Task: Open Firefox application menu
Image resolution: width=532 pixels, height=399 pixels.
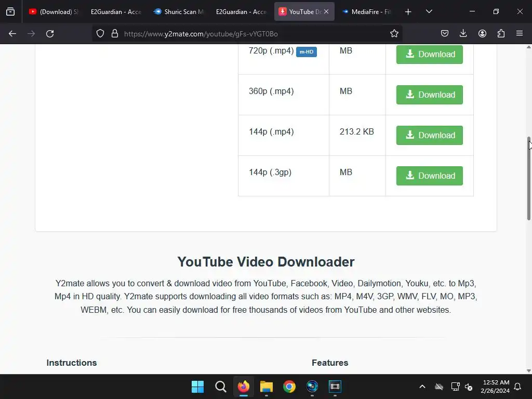Action: 520,34
